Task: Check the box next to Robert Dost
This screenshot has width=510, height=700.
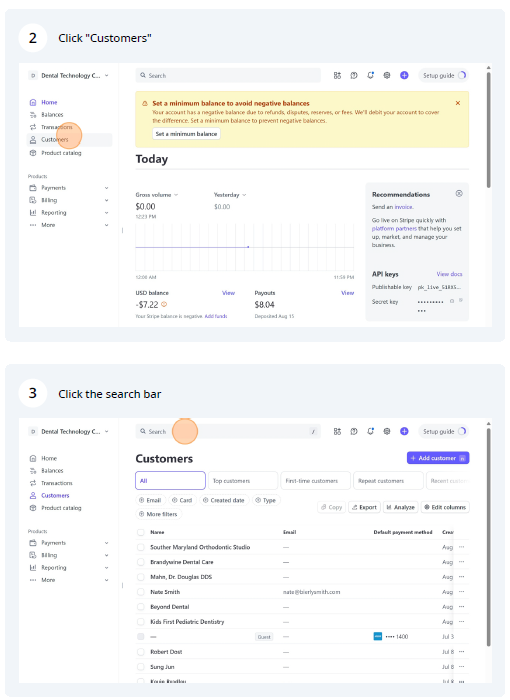Action: pyautogui.click(x=141, y=652)
